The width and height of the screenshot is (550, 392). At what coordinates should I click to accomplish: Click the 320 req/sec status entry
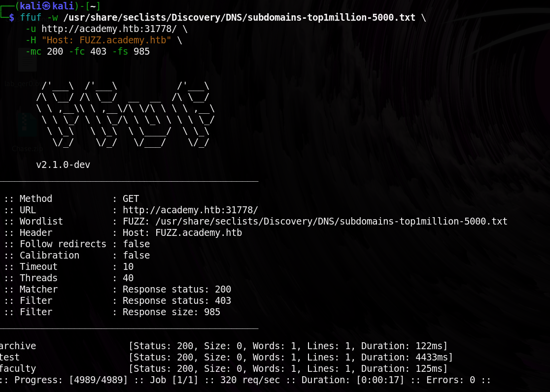tap(250, 380)
